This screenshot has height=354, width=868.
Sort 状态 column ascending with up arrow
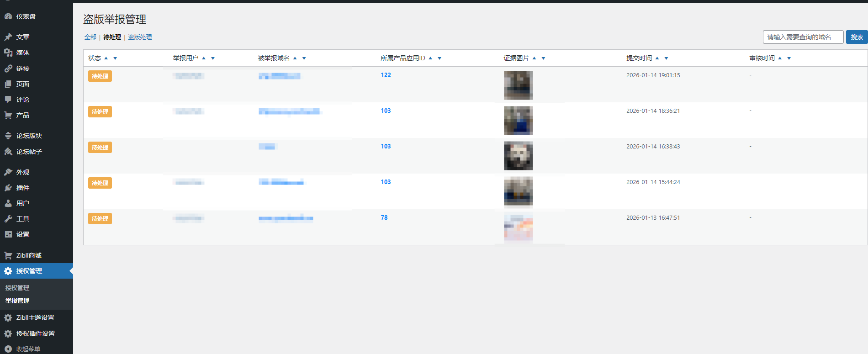click(x=106, y=58)
